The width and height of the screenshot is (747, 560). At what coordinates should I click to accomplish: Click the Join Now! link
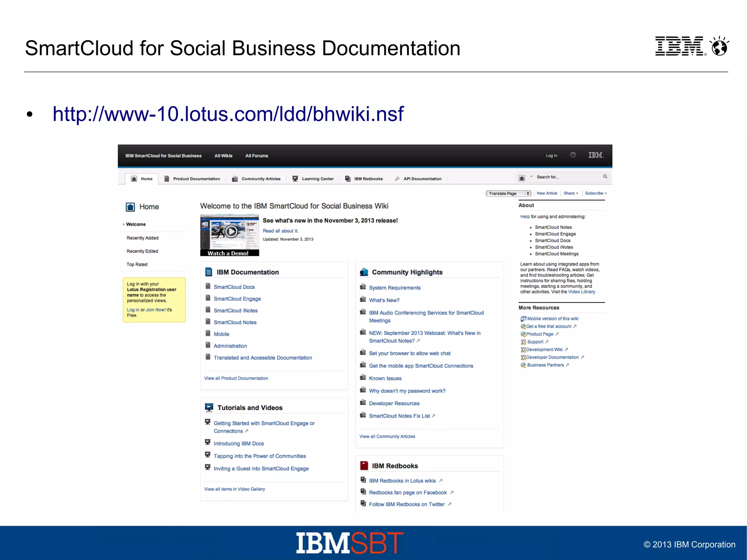pos(156,310)
